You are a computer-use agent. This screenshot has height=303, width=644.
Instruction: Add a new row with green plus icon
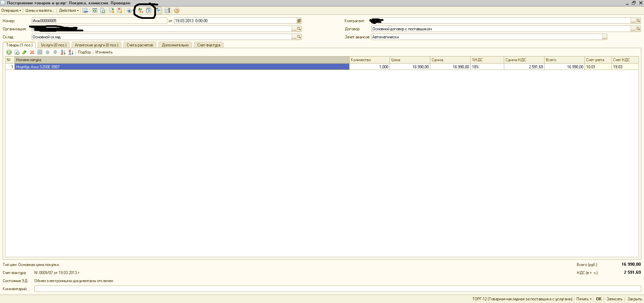click(x=9, y=52)
